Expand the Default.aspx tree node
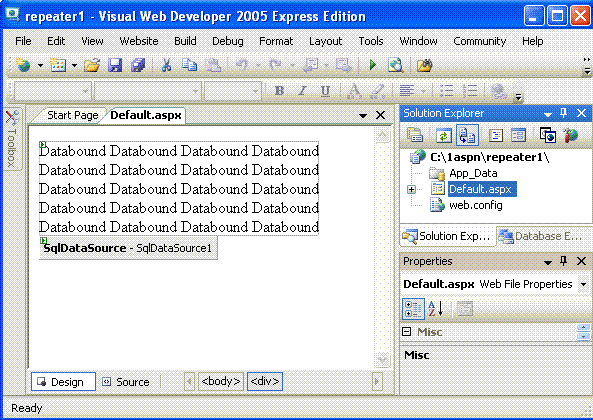593x420 pixels. pyautogui.click(x=411, y=189)
